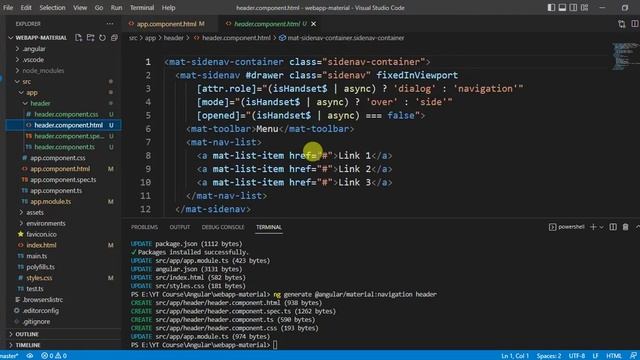Screen dimensions: 640x360
Task: Expand the environments folder
Action: pos(46,223)
